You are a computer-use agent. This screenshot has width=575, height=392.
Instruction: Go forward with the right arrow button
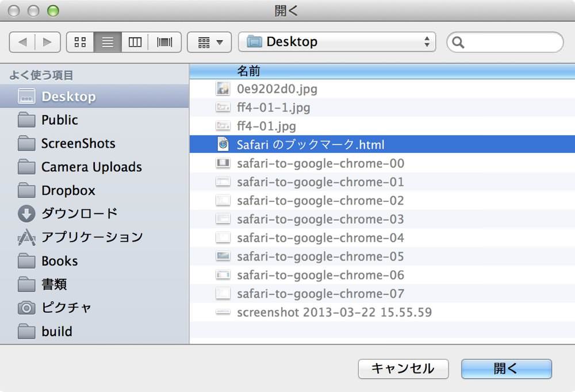48,42
